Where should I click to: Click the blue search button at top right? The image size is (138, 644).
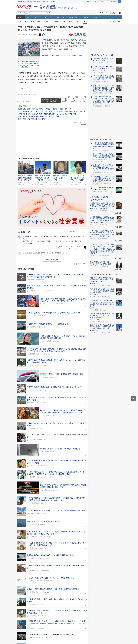(120, 2)
